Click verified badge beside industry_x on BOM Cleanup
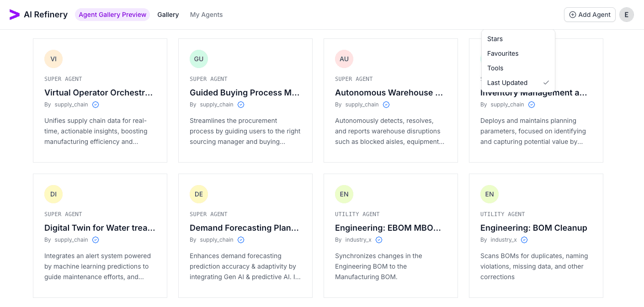 click(524, 240)
